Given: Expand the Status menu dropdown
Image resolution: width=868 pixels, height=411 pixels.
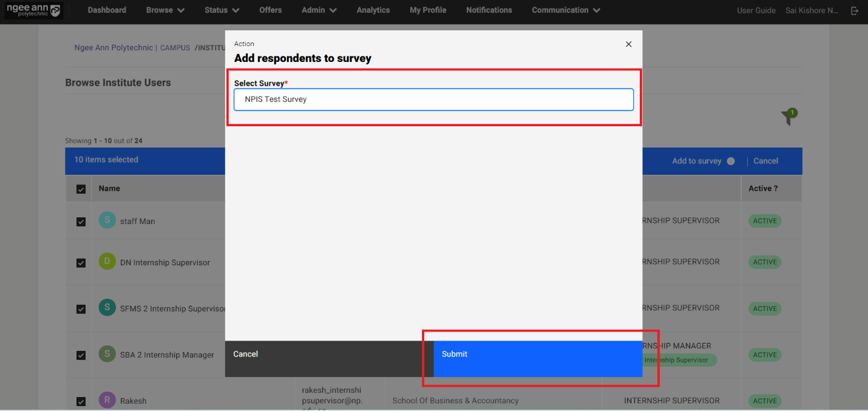Looking at the screenshot, I should [222, 10].
